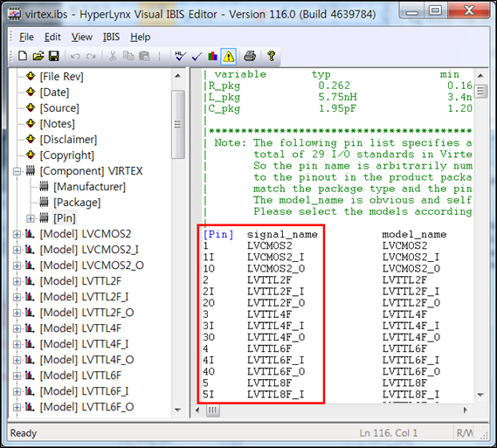
Task: Click R_pkg in the editor text
Action: 224,86
